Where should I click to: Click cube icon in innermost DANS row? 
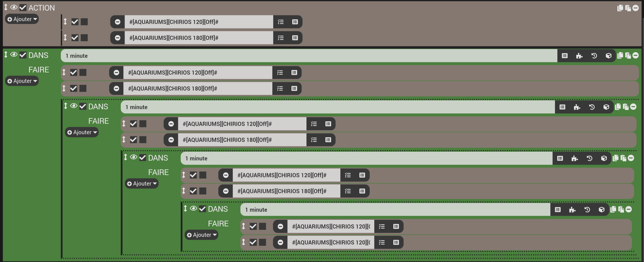602,210
